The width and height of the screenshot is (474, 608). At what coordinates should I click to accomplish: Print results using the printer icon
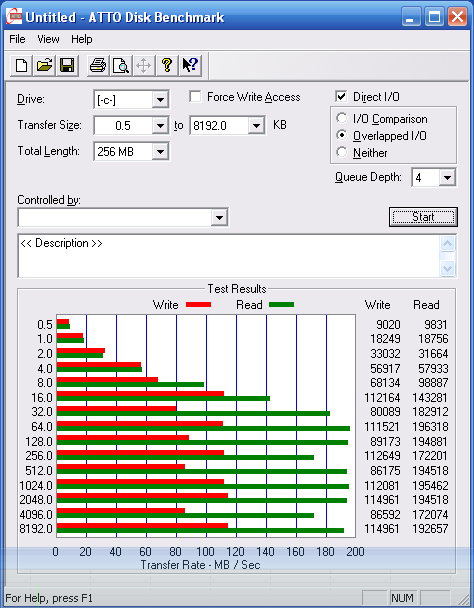tap(98, 65)
